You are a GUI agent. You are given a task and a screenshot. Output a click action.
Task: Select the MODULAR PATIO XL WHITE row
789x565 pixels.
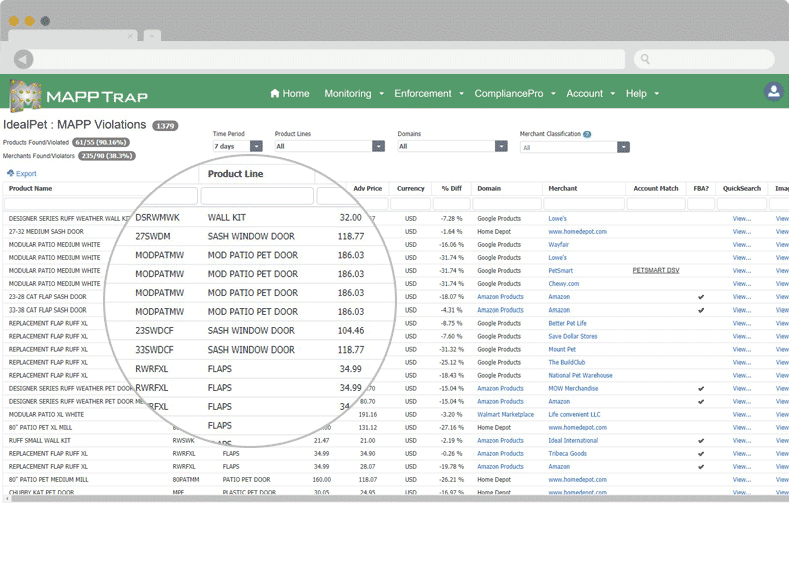coord(394,415)
